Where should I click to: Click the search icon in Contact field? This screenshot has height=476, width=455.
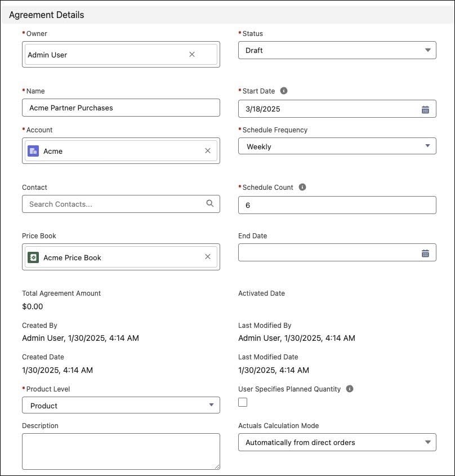pos(210,203)
